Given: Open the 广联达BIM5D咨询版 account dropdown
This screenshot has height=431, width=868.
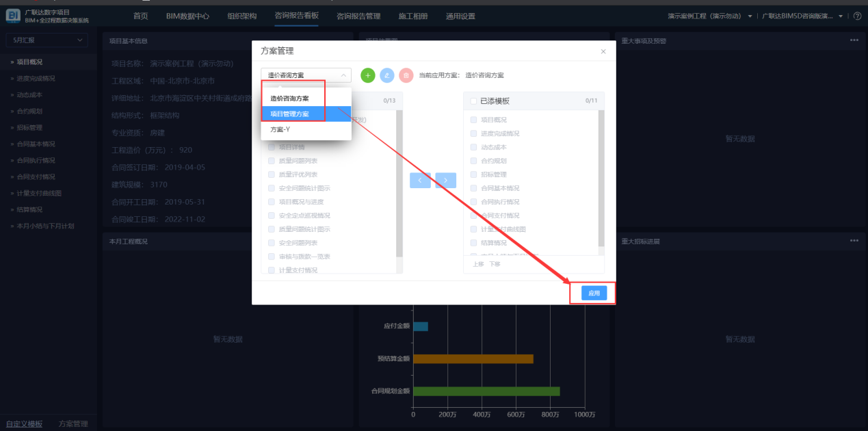Looking at the screenshot, I should click(x=803, y=16).
